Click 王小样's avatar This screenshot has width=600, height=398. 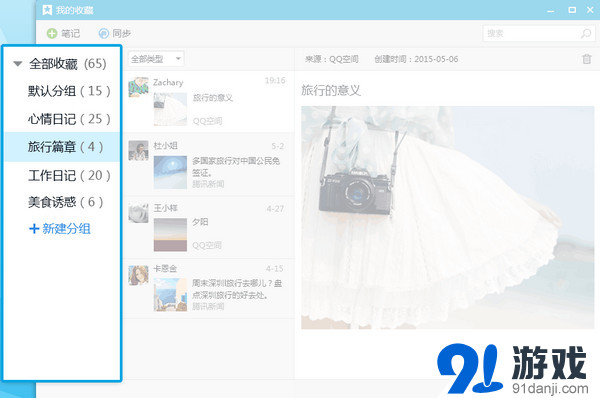[x=138, y=213]
